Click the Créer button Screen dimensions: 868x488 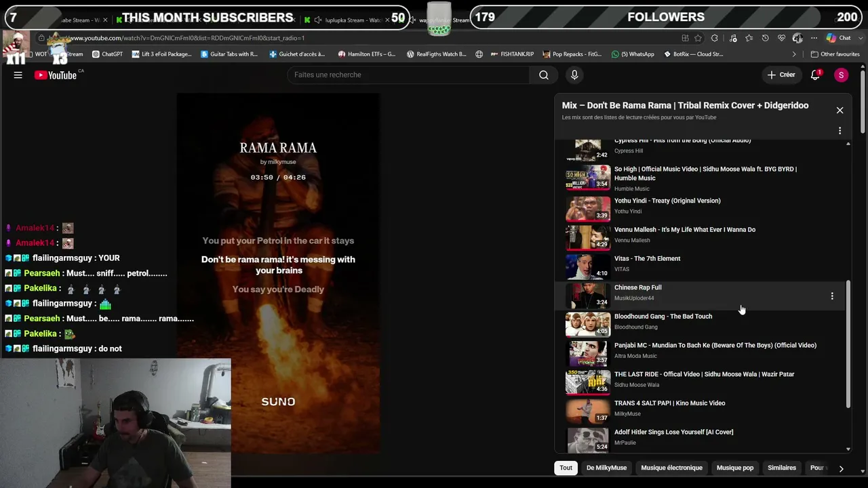(x=781, y=75)
